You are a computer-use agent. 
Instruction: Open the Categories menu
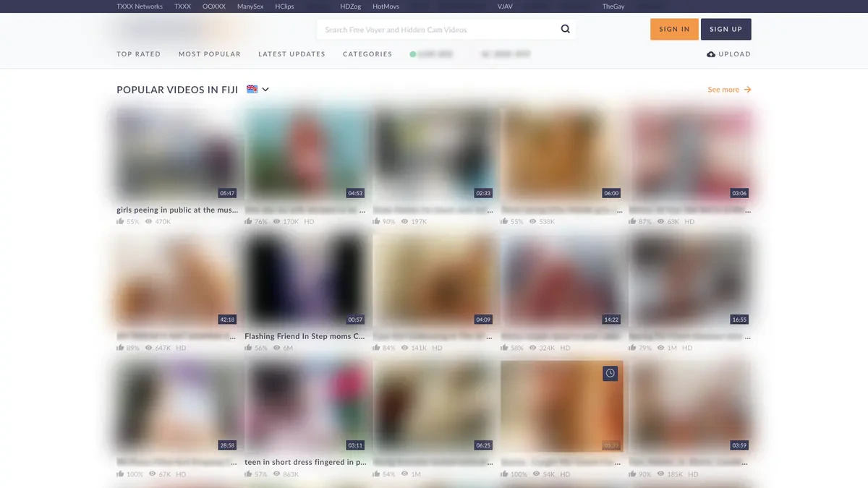367,54
